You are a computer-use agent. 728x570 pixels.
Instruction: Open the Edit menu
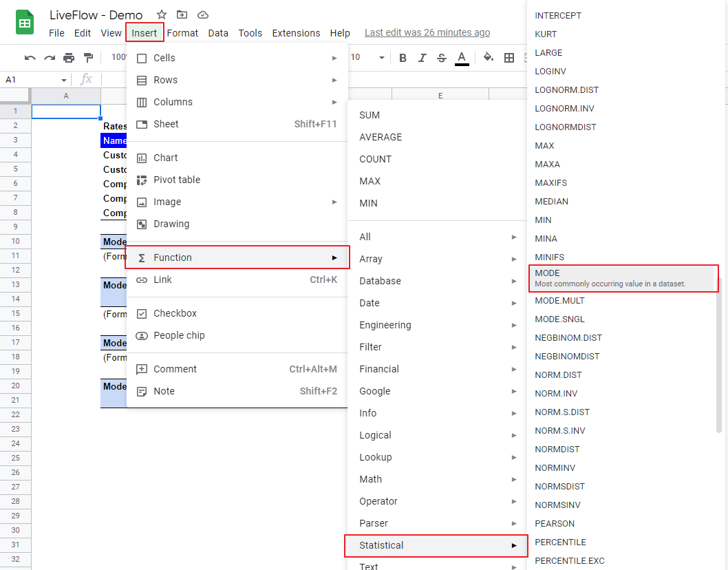pos(82,33)
